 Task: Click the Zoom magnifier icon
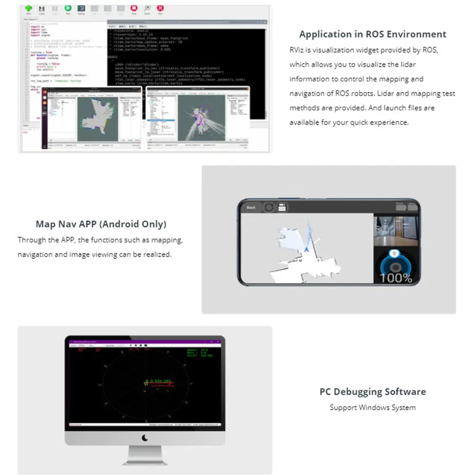pos(147,9)
